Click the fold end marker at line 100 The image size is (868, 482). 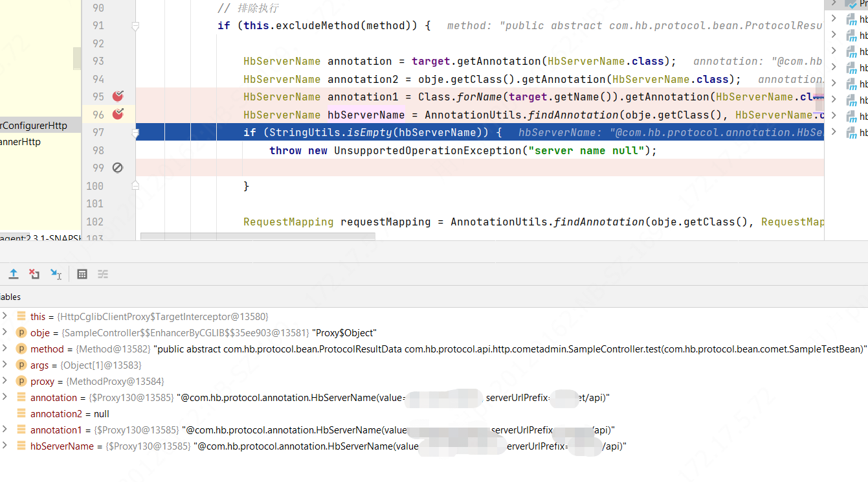click(135, 185)
